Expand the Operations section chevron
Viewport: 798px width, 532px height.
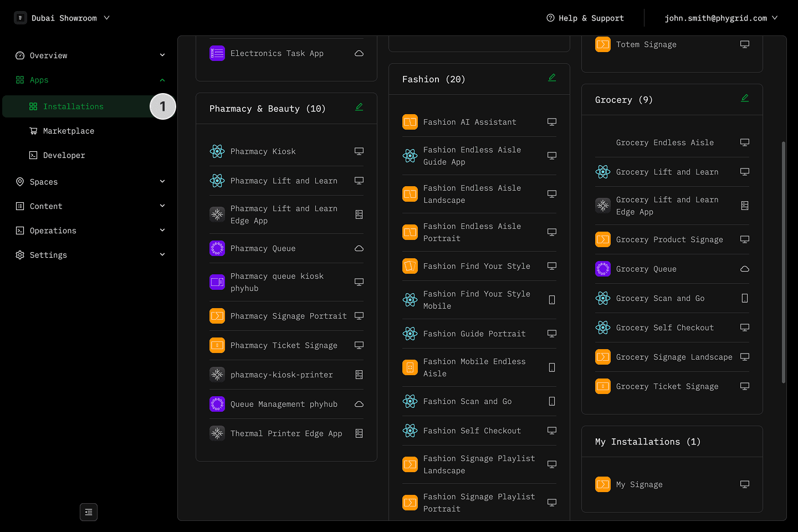162,231
